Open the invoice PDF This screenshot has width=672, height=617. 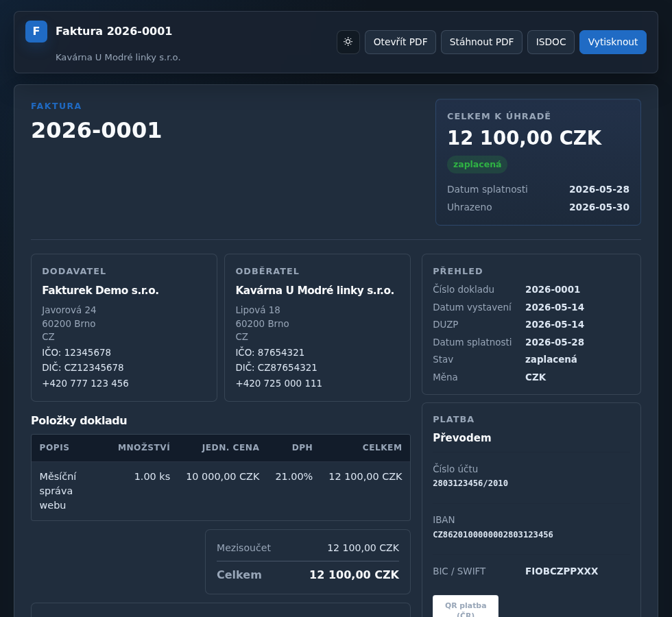pos(400,42)
